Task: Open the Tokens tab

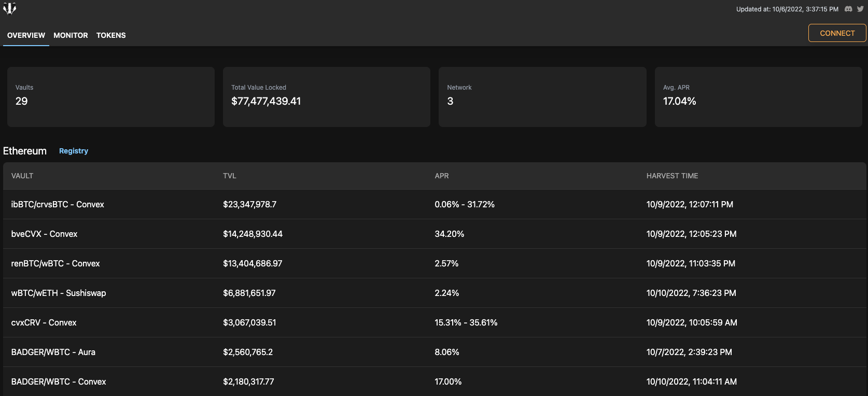Action: pos(111,35)
